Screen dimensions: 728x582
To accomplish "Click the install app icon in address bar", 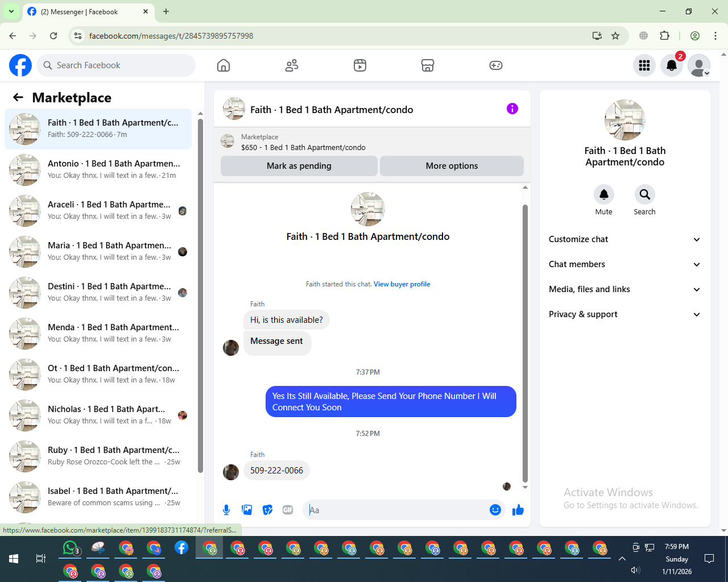I will (x=597, y=36).
